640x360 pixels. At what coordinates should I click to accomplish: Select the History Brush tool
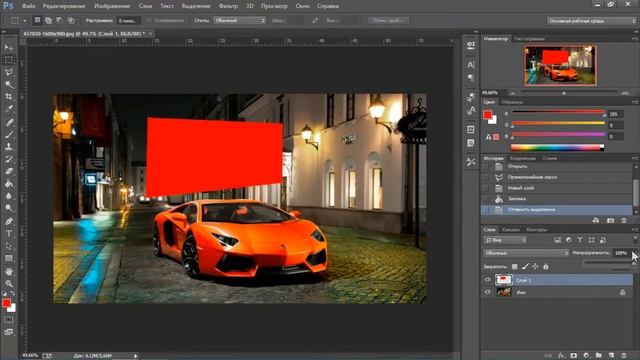coord(9,159)
